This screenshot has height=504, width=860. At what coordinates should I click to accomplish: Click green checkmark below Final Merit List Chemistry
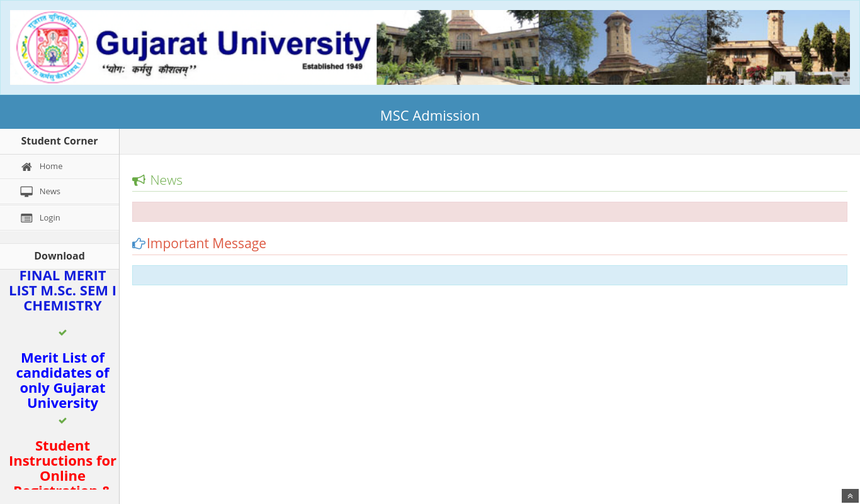(62, 332)
